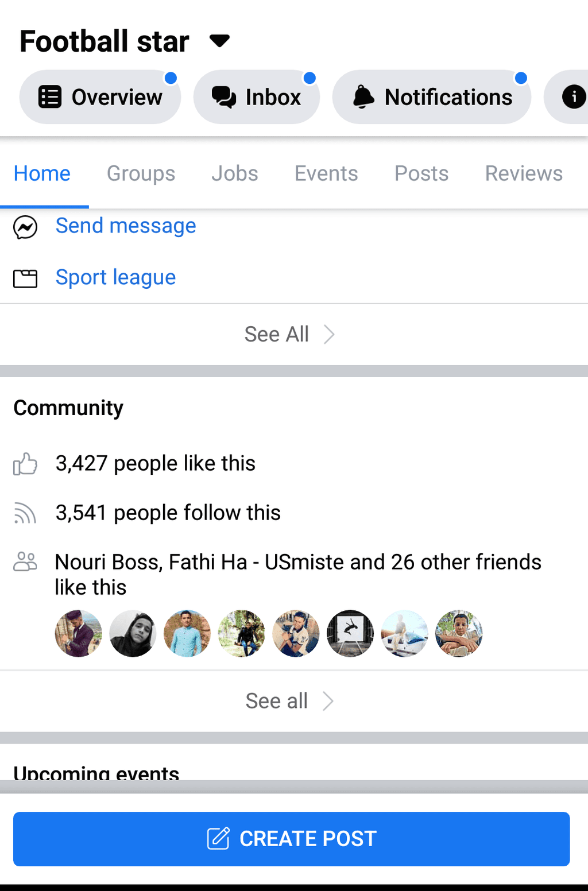Expand See all under Community
588x891 pixels.
pos(289,701)
